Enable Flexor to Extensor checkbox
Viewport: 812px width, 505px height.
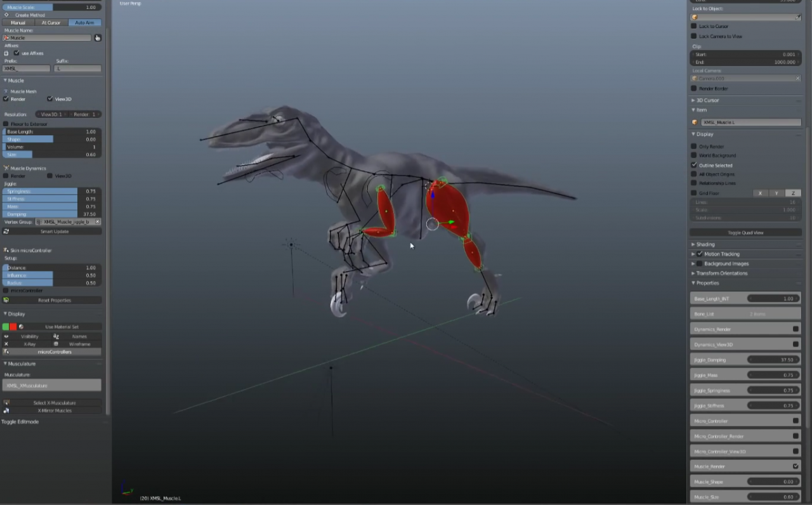(6, 124)
